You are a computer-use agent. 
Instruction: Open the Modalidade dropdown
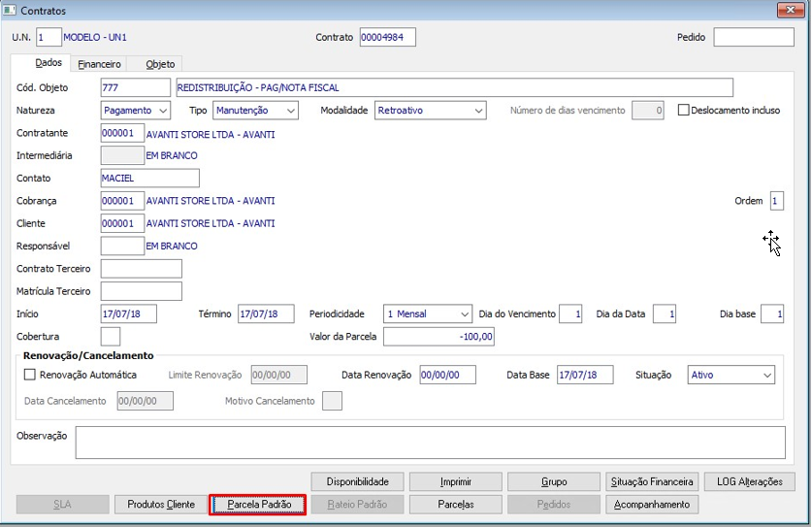[431, 111]
